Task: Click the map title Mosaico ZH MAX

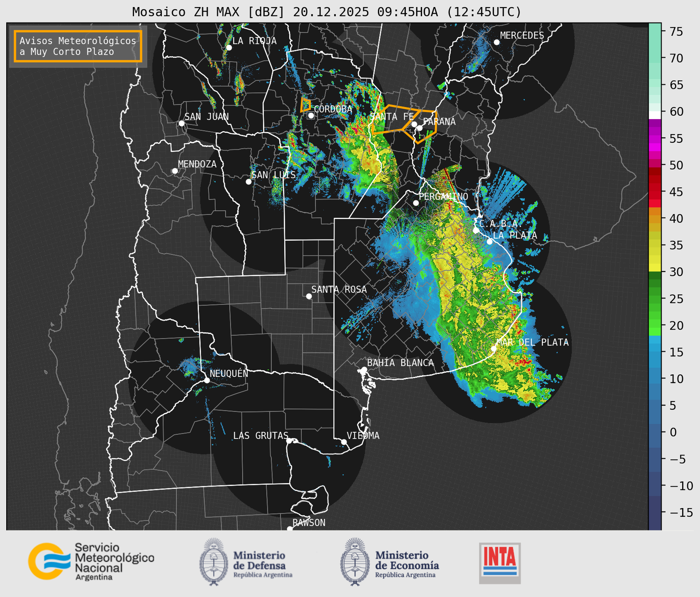Action: 326,12
